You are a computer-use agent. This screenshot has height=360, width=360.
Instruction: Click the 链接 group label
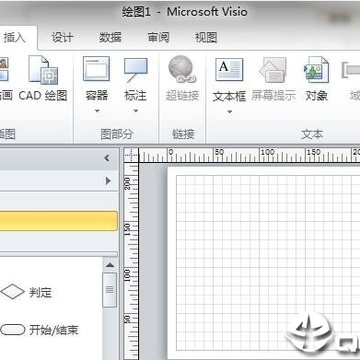coord(183,134)
